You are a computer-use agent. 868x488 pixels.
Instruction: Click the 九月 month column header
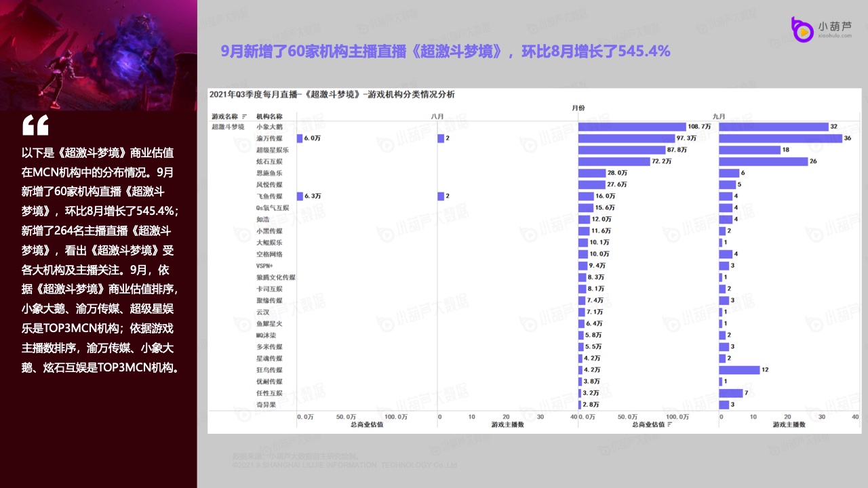[x=719, y=117]
